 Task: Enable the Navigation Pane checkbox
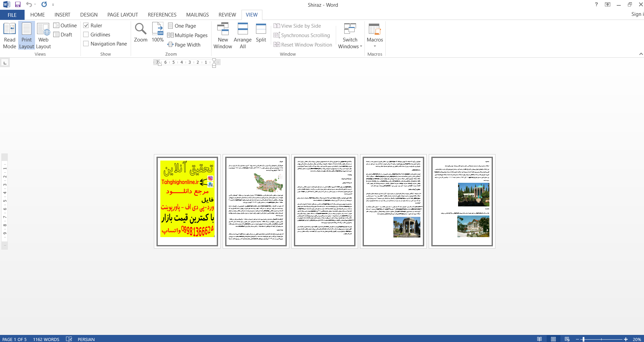[x=86, y=44]
